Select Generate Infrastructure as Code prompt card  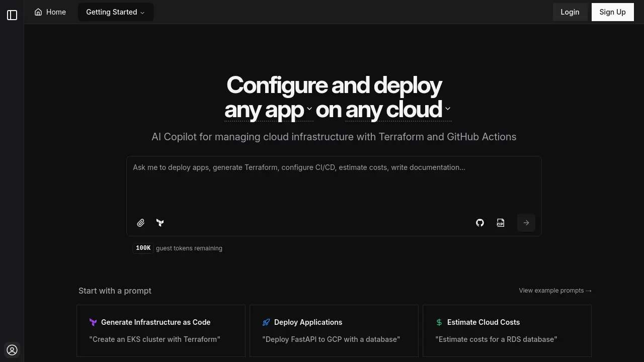(x=161, y=331)
